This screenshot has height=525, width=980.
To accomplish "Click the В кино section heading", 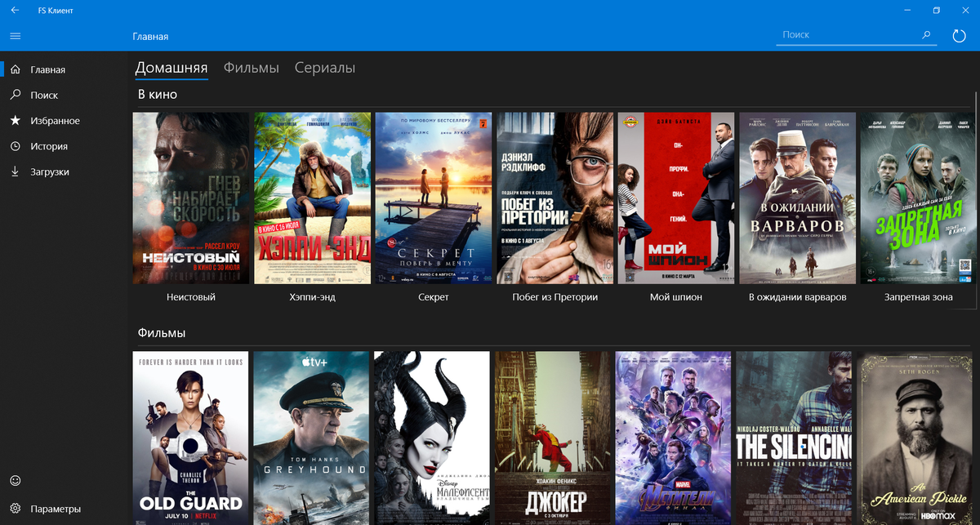I will [158, 95].
